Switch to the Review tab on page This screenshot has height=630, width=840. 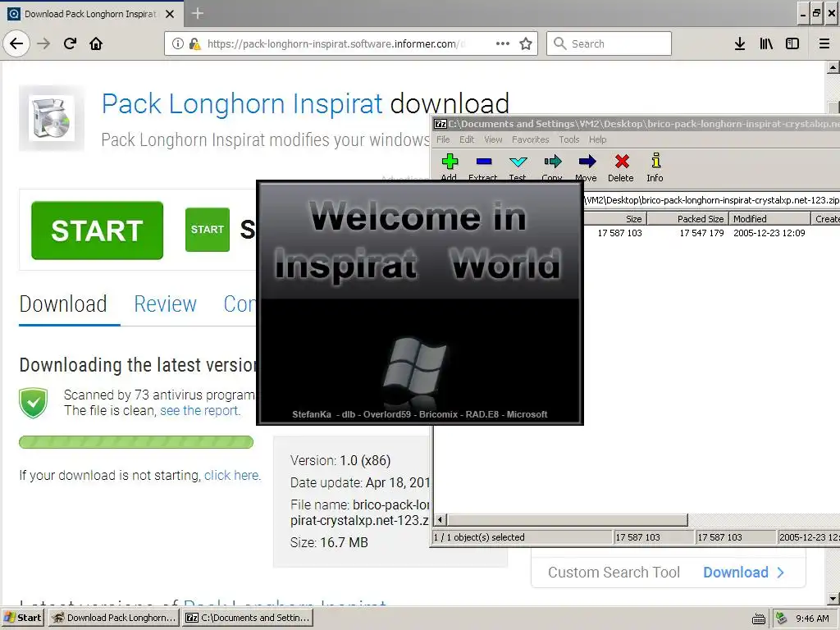coord(165,304)
